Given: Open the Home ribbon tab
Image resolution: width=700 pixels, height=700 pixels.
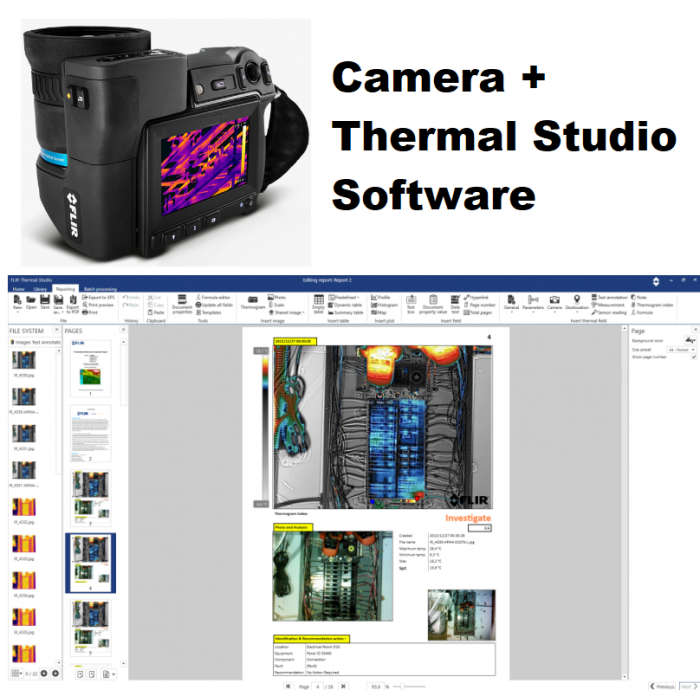Looking at the screenshot, I should [19, 289].
